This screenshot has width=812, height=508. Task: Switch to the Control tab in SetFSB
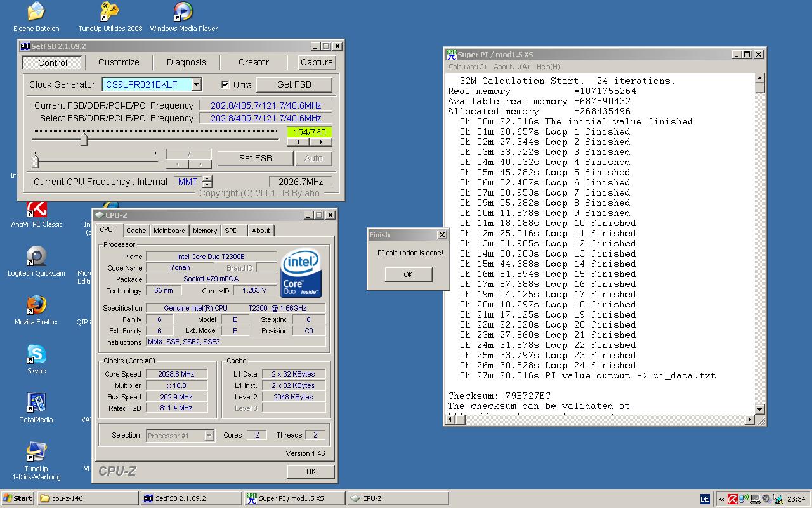(x=53, y=63)
